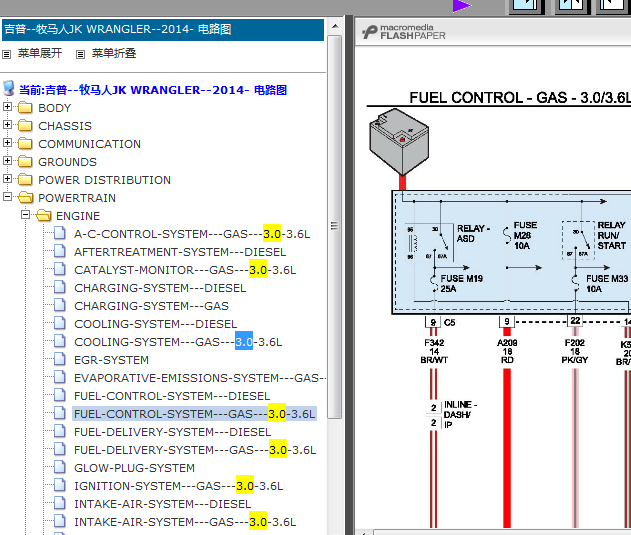Select highlighted FUEL-CONTROL-SYSTEM---GAS---3.0-3.6L item

(194, 414)
